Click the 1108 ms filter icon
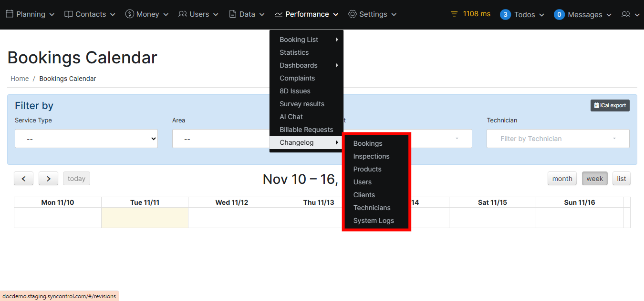This screenshot has height=301, width=644. tap(455, 14)
